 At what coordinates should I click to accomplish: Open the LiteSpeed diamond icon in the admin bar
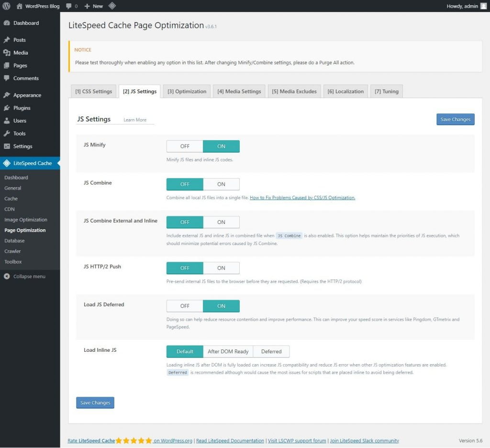point(112,6)
